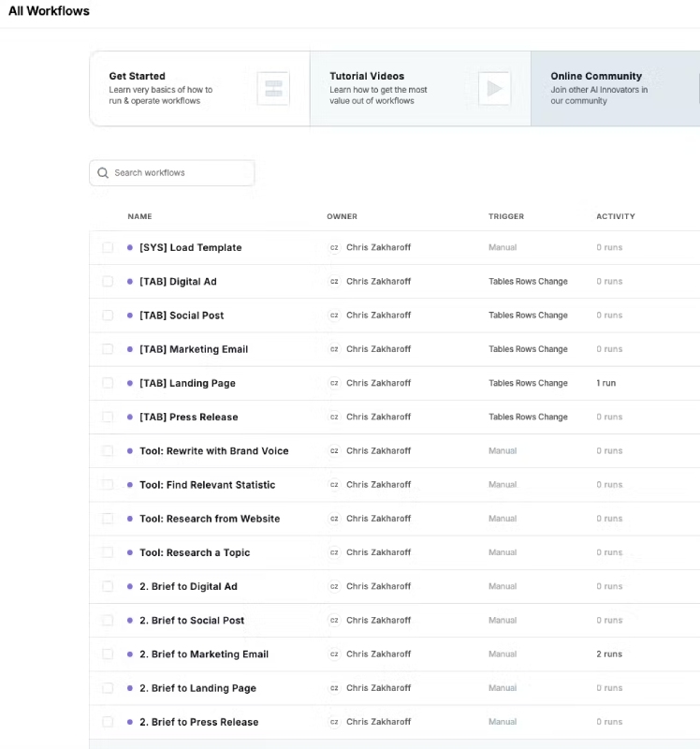Tick the [TAB] Landing Page checkbox
Screen dimensions: 700x749
(x=108, y=383)
